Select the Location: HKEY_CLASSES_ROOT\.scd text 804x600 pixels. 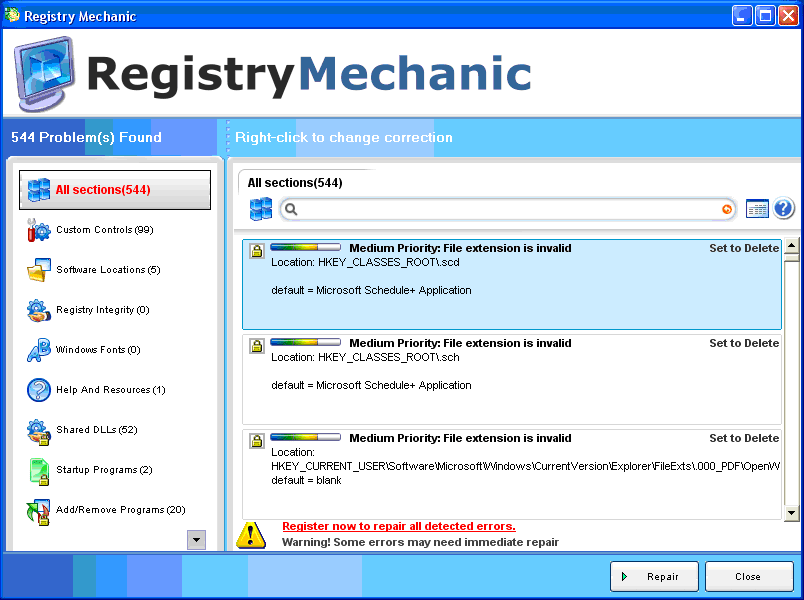365,263
